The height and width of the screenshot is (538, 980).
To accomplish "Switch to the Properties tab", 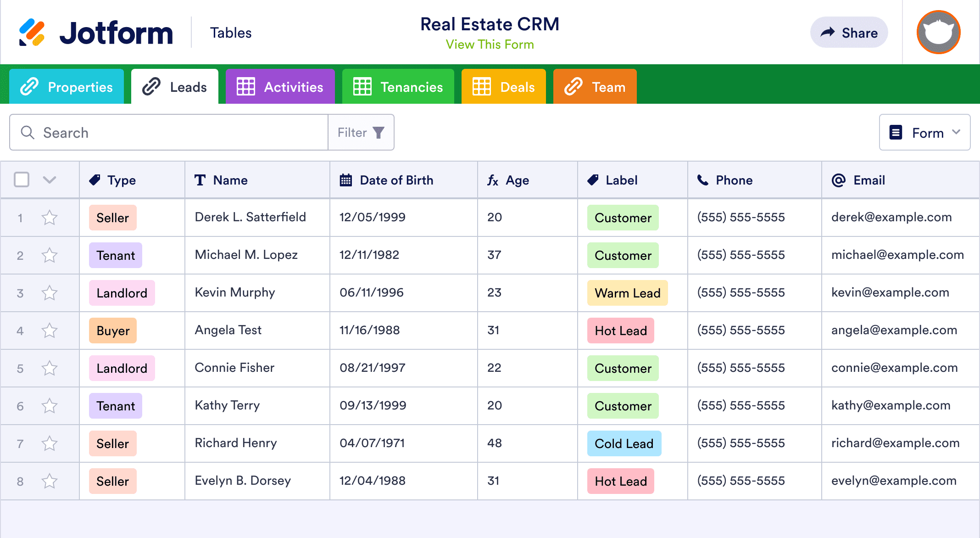I will coord(67,87).
